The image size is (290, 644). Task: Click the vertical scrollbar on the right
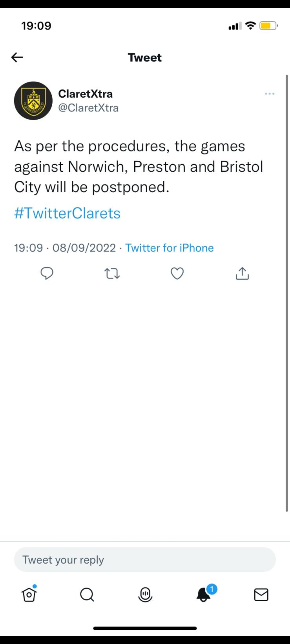[287, 292]
